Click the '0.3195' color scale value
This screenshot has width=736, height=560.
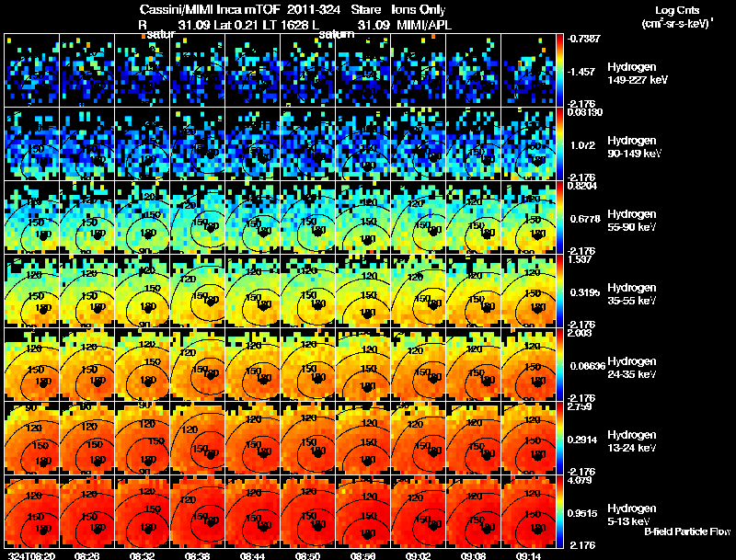(x=585, y=292)
